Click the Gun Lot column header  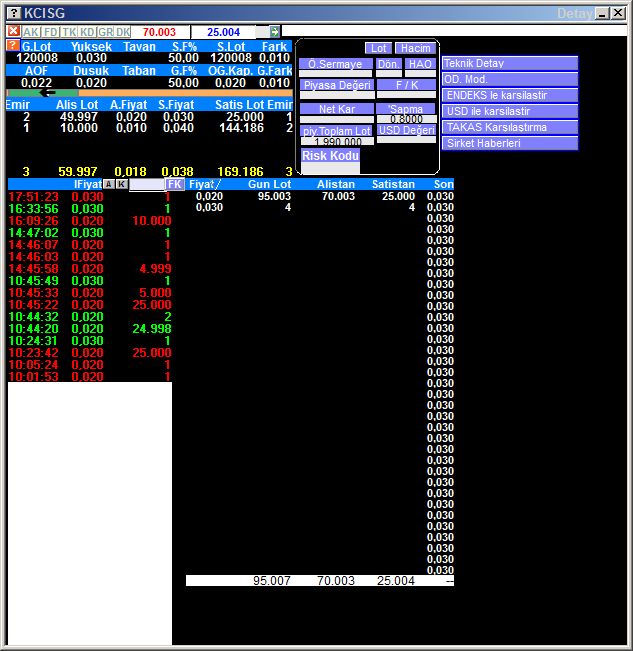click(x=269, y=184)
